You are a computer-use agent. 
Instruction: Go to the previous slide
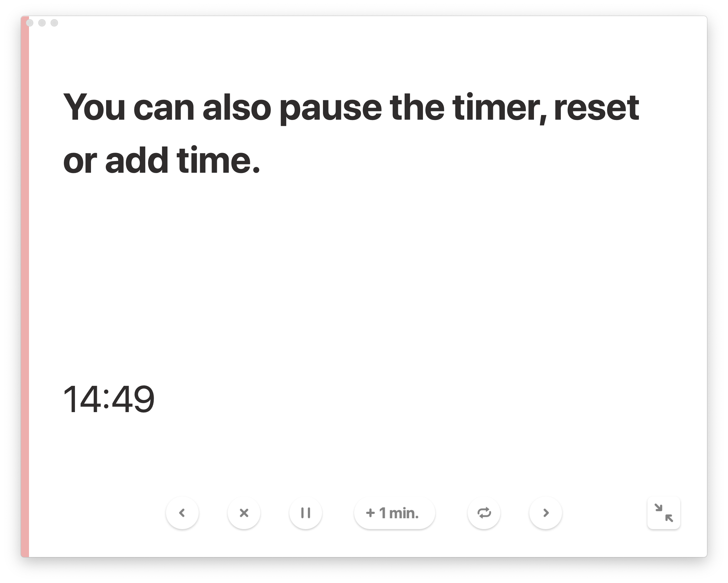click(x=182, y=512)
